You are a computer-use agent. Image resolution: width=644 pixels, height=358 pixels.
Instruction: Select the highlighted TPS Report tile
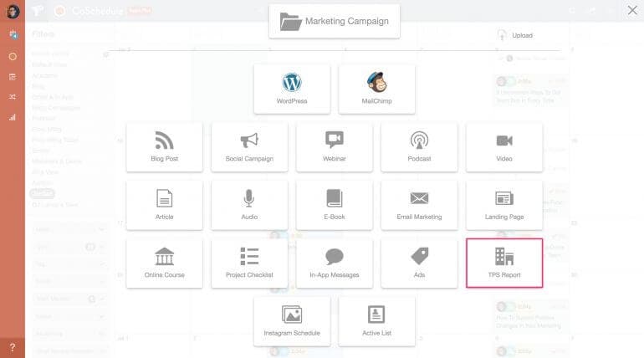[x=504, y=263]
